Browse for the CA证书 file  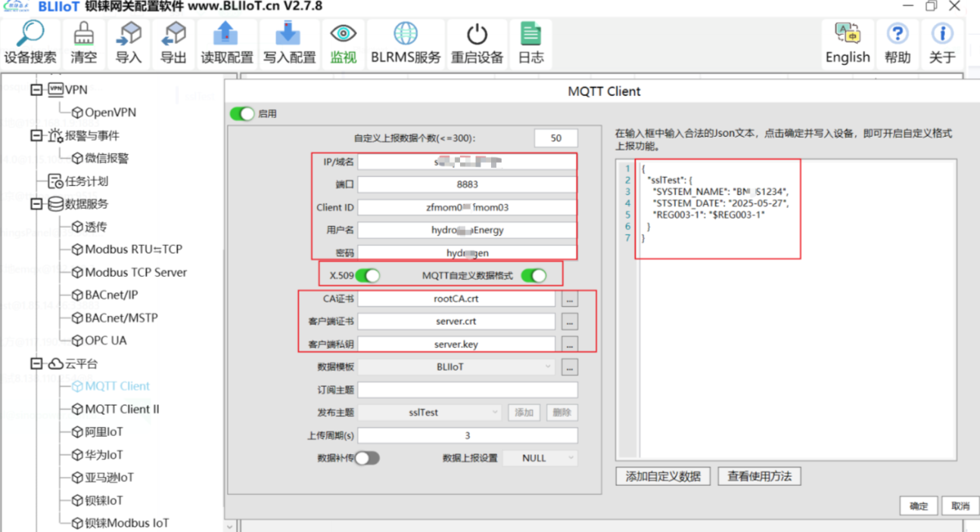570,299
